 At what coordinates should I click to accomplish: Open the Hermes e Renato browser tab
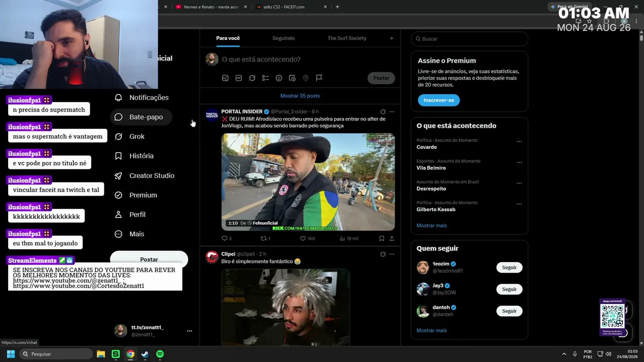point(212,7)
